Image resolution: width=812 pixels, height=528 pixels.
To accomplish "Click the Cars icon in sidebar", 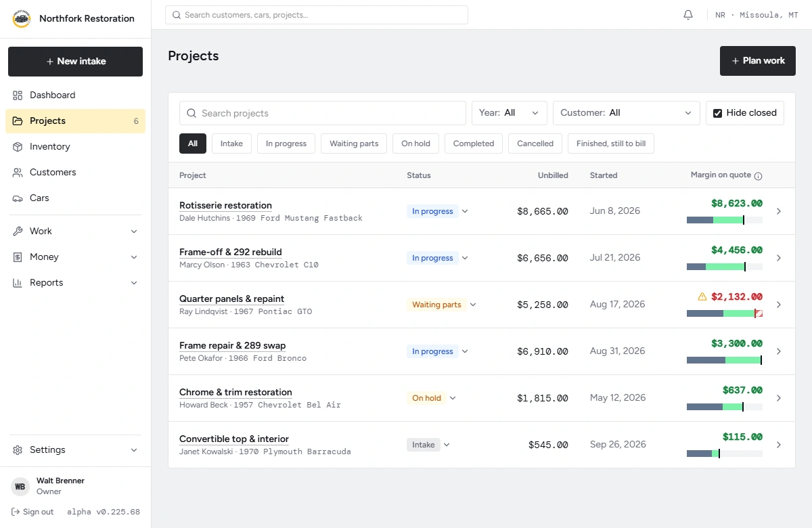I will (x=18, y=198).
